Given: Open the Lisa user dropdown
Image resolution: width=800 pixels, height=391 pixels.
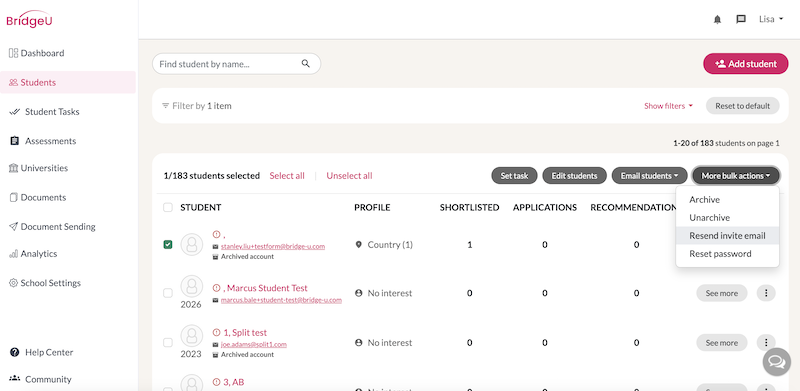Looking at the screenshot, I should point(771,19).
